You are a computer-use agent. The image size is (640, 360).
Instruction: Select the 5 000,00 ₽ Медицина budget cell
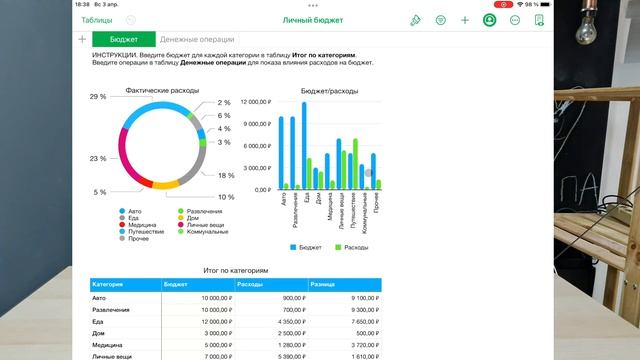(198, 345)
